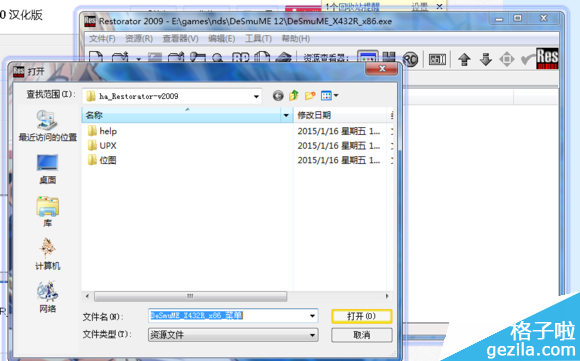Click the 打开(O) button
580x361 pixels.
362,316
